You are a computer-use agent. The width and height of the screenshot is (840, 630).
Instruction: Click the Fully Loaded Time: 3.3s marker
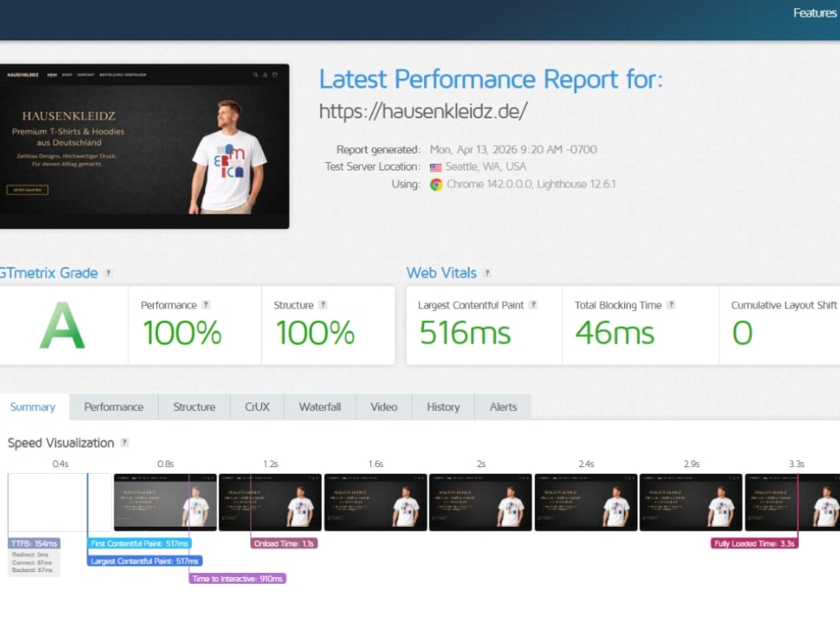coord(754,543)
